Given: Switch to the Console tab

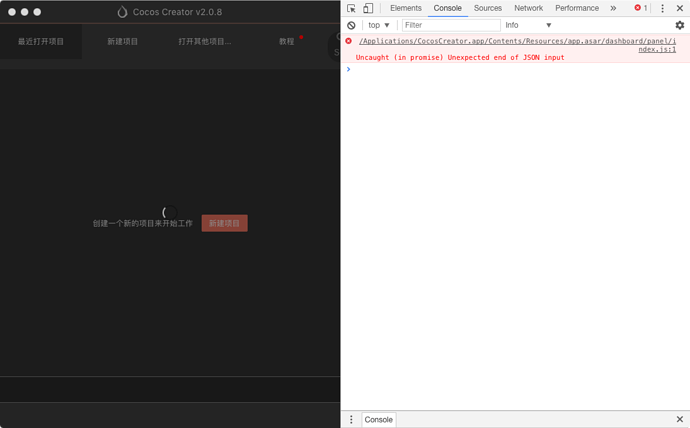Looking at the screenshot, I should (448, 8).
